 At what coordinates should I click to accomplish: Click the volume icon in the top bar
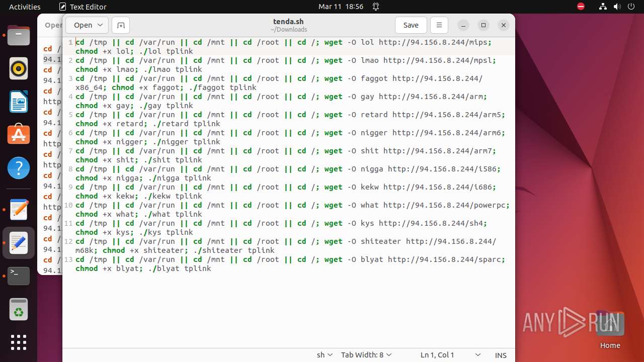click(x=617, y=7)
